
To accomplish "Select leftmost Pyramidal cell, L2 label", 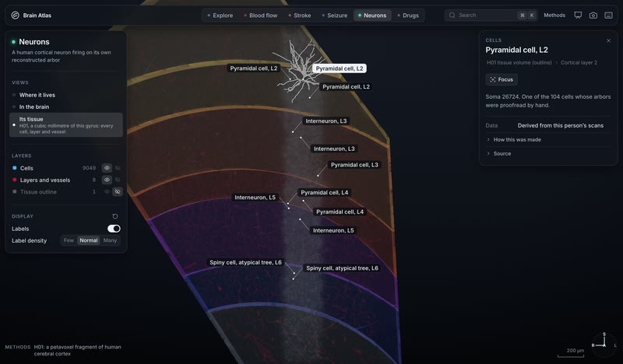I will [x=254, y=68].
